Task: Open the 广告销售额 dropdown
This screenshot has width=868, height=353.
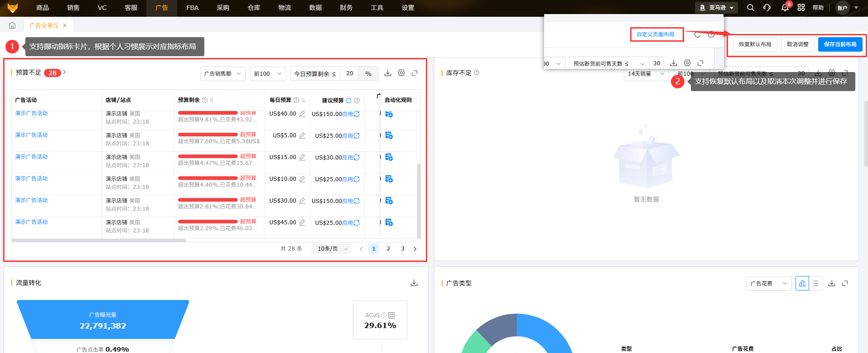Action: tap(222, 73)
